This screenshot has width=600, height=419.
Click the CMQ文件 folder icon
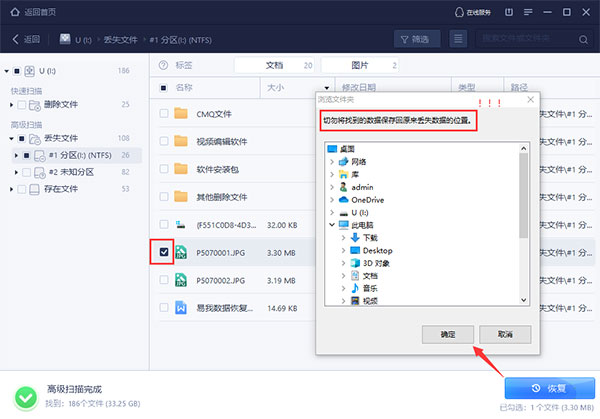181,113
